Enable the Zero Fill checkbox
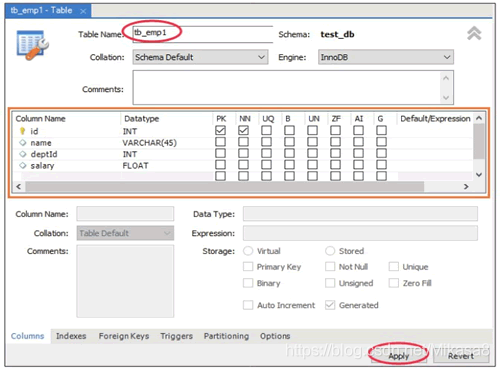 [x=394, y=283]
